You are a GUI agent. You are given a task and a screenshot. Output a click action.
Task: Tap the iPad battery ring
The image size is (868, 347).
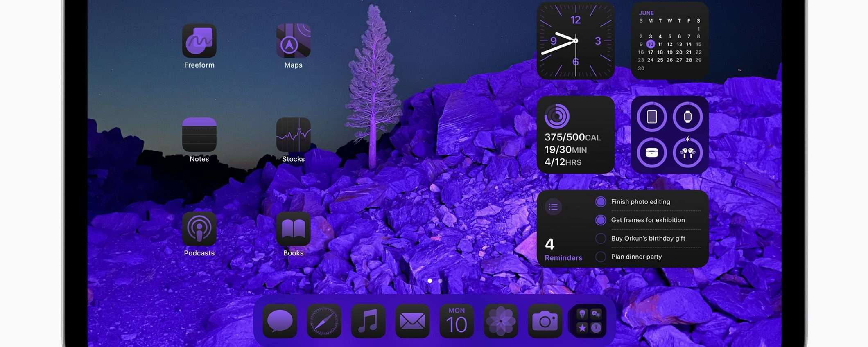click(x=652, y=117)
